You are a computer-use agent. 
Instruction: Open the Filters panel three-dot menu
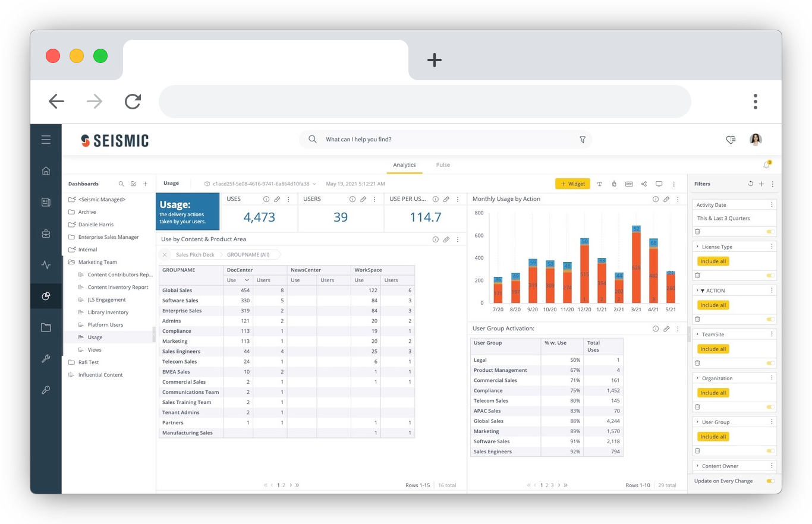pos(772,184)
